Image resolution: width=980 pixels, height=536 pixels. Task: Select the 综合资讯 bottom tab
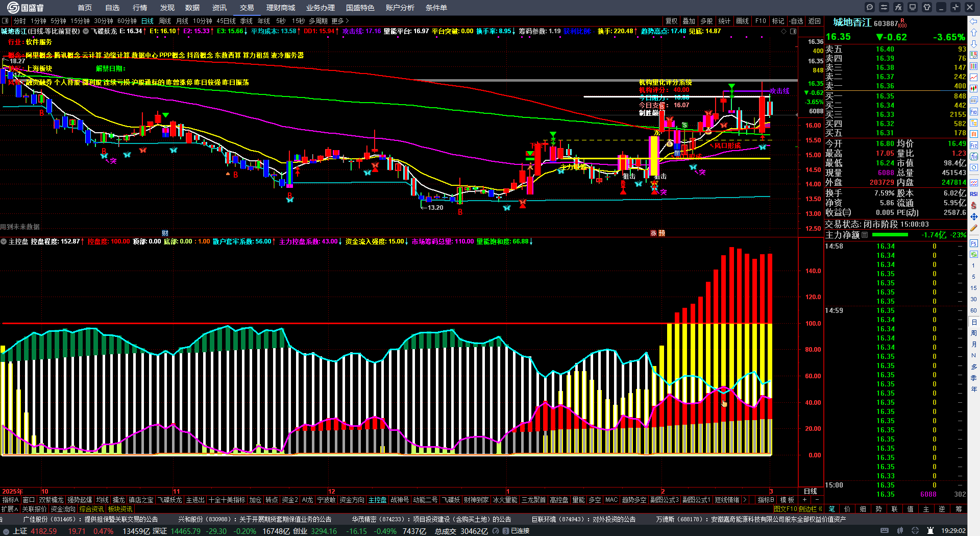(92, 509)
